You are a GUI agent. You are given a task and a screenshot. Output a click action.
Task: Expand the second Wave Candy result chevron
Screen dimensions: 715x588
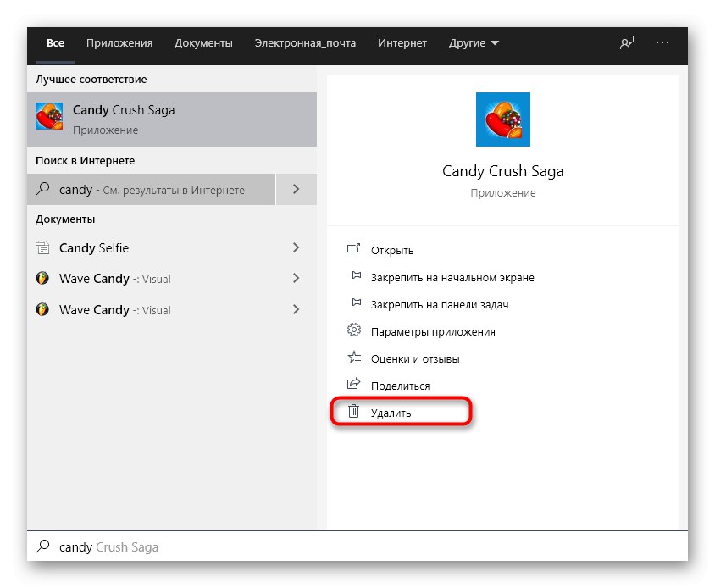296,309
